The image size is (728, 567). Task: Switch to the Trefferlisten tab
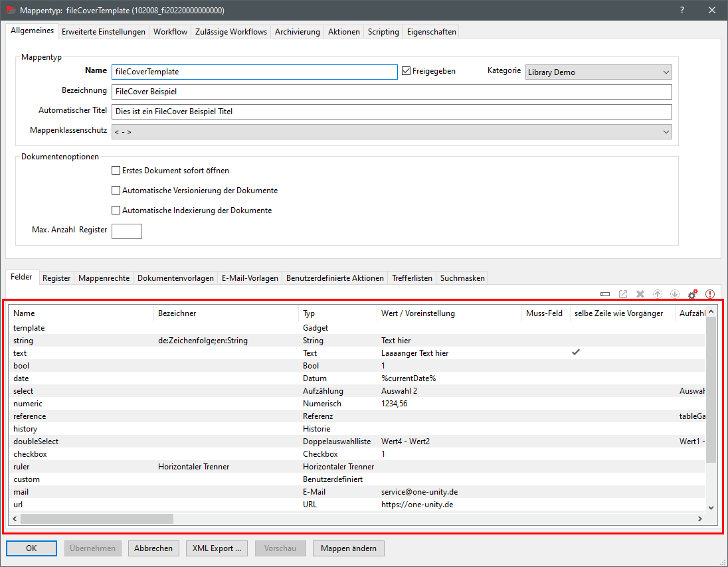point(412,278)
